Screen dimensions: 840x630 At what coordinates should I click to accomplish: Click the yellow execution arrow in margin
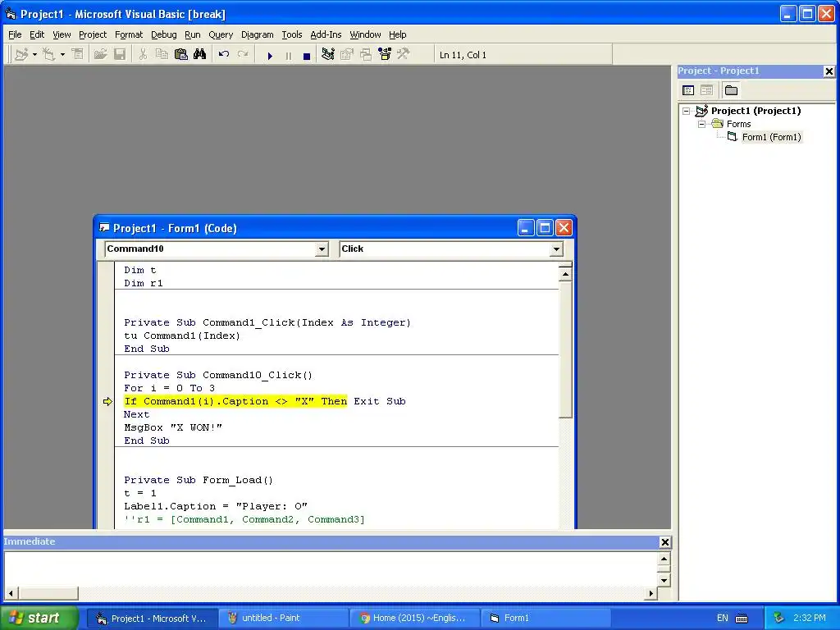pos(107,402)
